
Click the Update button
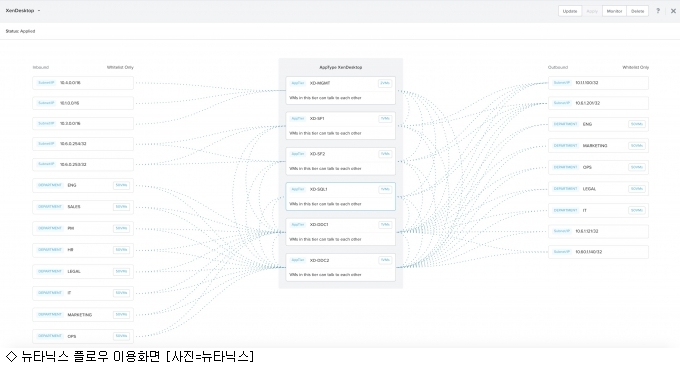(569, 11)
